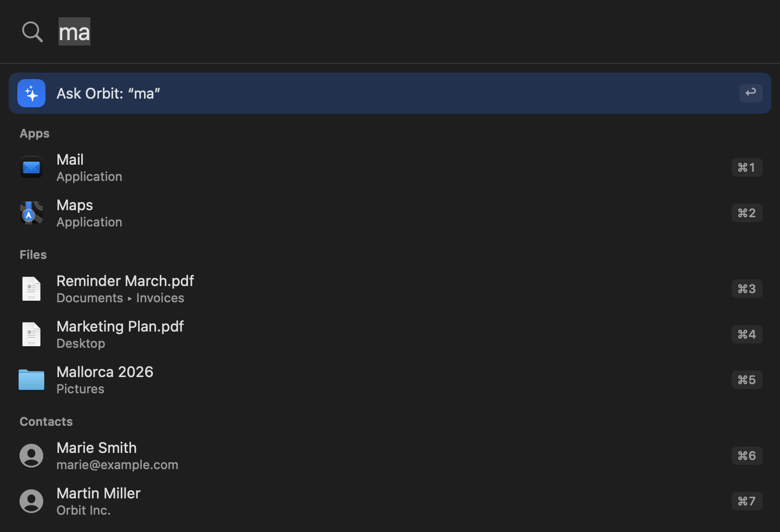
Task: Click the Pictures location under Mallorca 2026
Action: [80, 389]
